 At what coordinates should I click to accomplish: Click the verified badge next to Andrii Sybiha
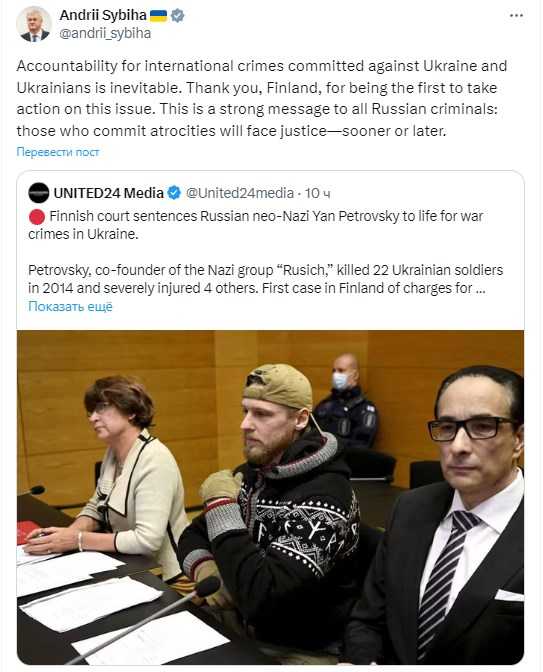177,16
